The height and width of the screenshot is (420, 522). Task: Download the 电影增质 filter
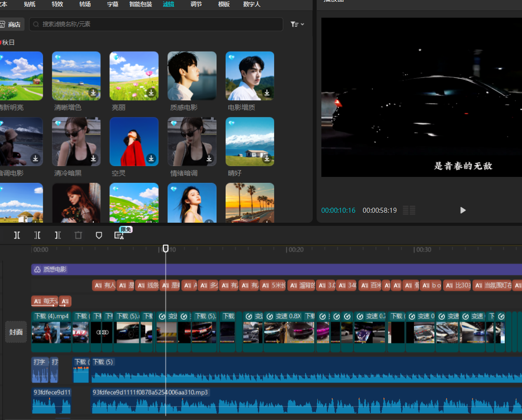point(267,93)
